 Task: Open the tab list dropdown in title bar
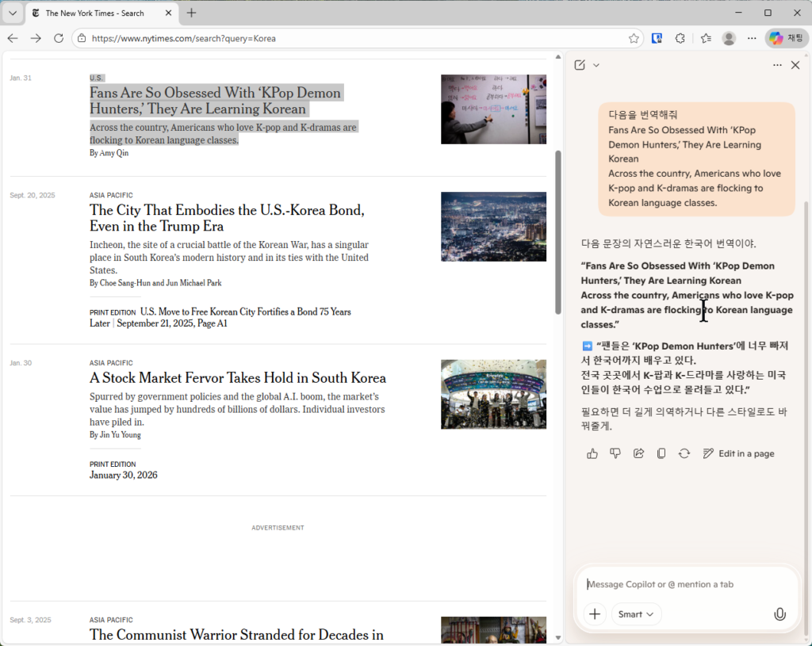pyautogui.click(x=13, y=13)
